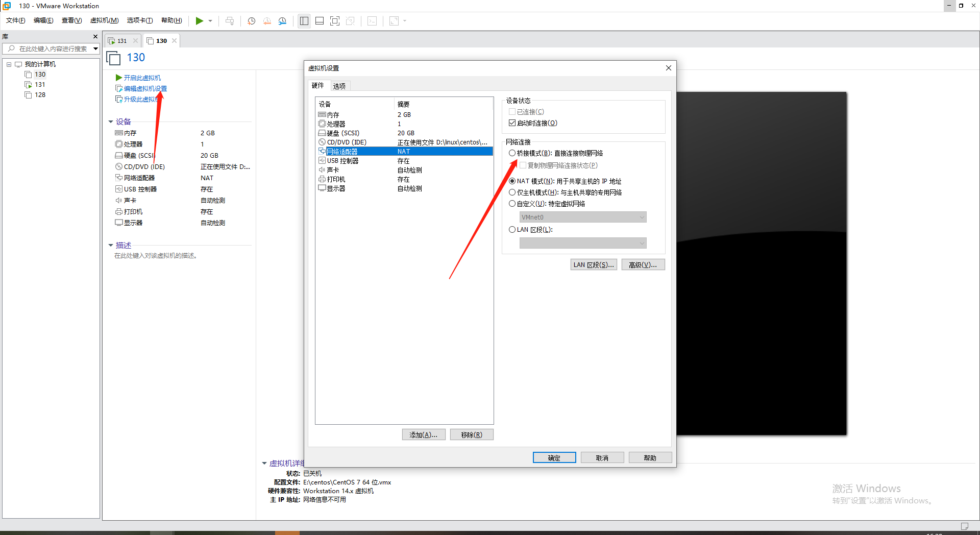This screenshot has height=535, width=980.
Task: Open the 帮助(H) menu
Action: [171, 20]
